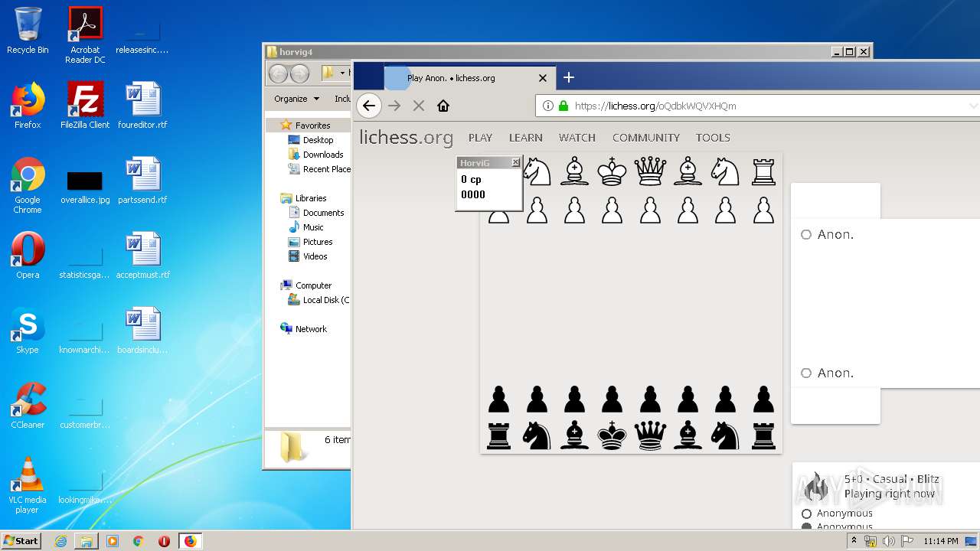
Task: Click the lower Anon. player name
Action: [835, 373]
